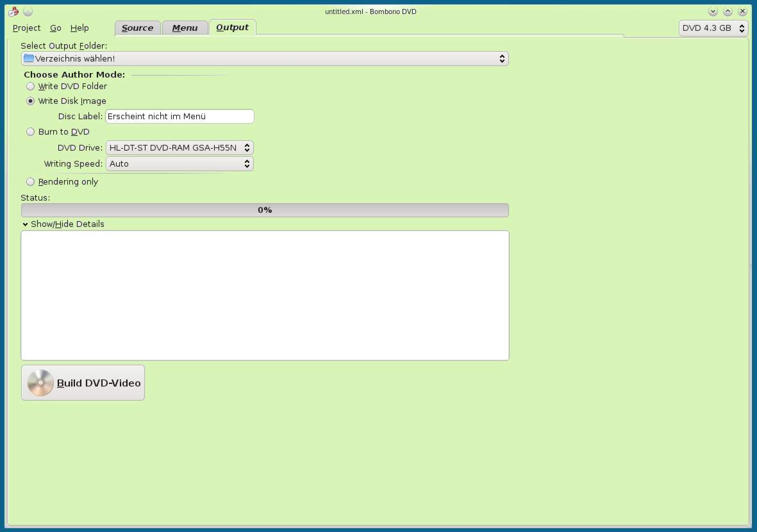Select Write DVD Folder mode
The width and height of the screenshot is (757, 532).
pyautogui.click(x=30, y=86)
